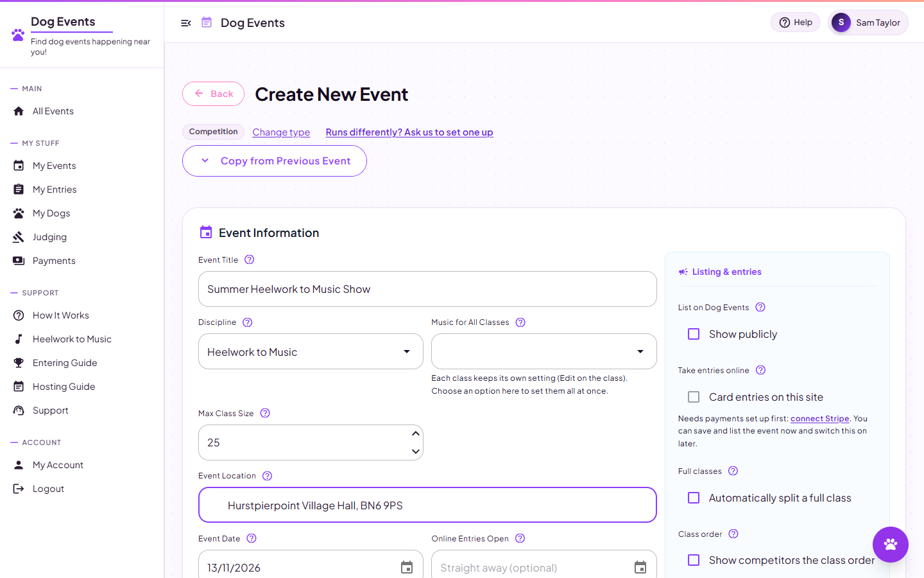924x578 pixels.
Task: Click the Sam Taylor avatar
Action: 841,22
